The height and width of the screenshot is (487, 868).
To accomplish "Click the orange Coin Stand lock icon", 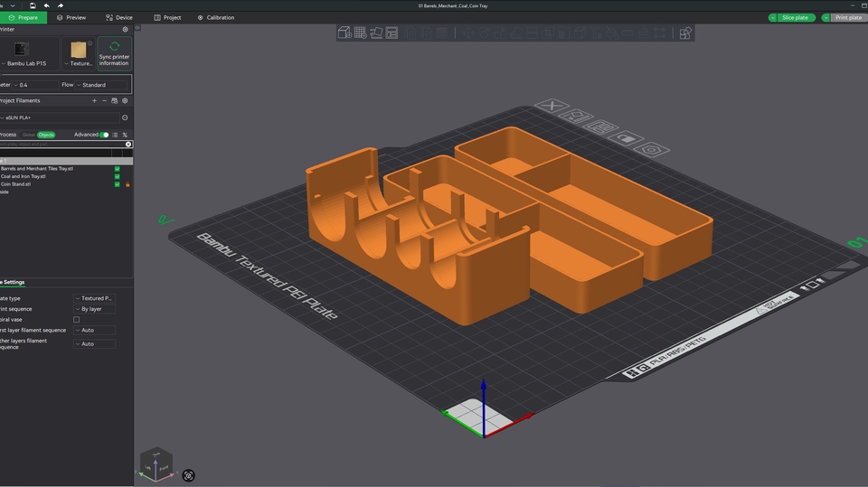I will [x=127, y=184].
